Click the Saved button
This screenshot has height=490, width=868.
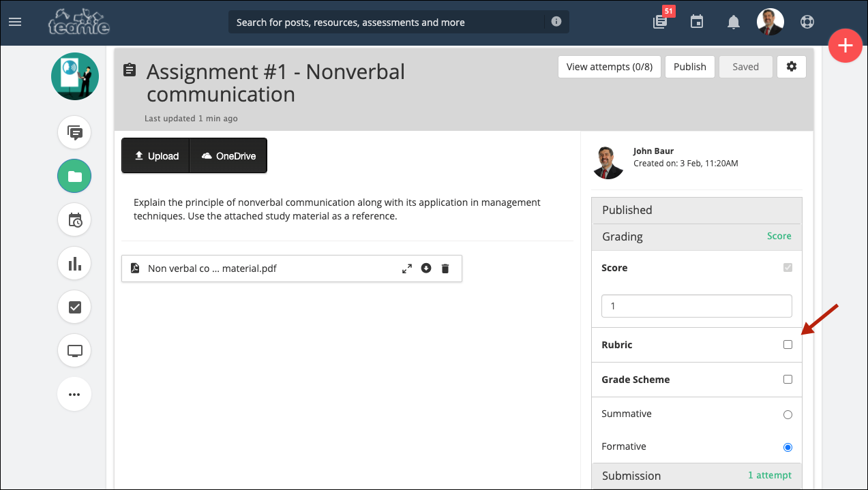click(x=745, y=67)
